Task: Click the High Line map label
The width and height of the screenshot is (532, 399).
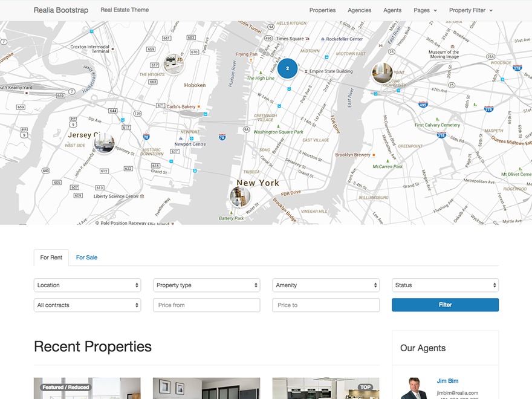Action: [x=261, y=78]
